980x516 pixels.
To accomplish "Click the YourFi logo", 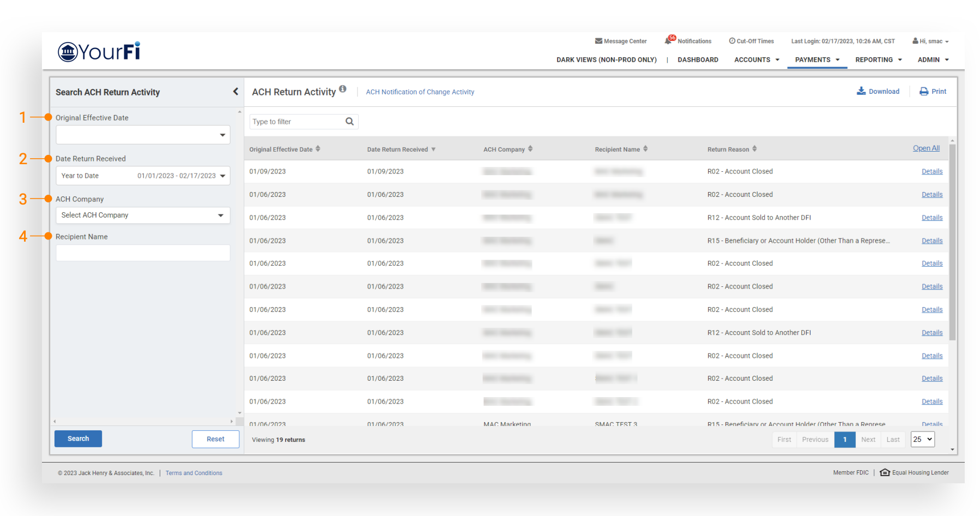I will pyautogui.click(x=99, y=52).
